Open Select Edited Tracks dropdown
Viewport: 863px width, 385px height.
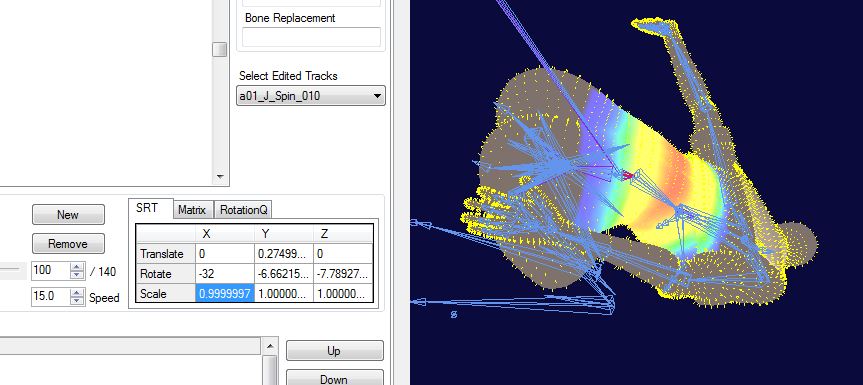(311, 96)
